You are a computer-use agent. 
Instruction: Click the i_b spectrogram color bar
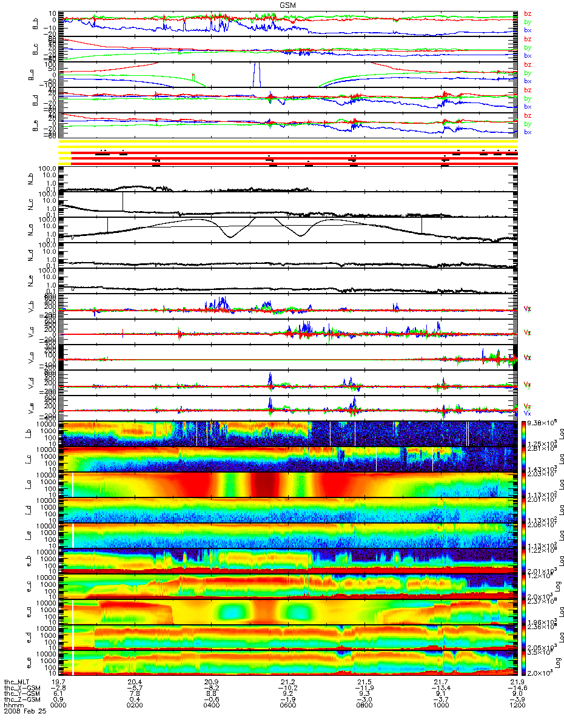click(x=525, y=434)
